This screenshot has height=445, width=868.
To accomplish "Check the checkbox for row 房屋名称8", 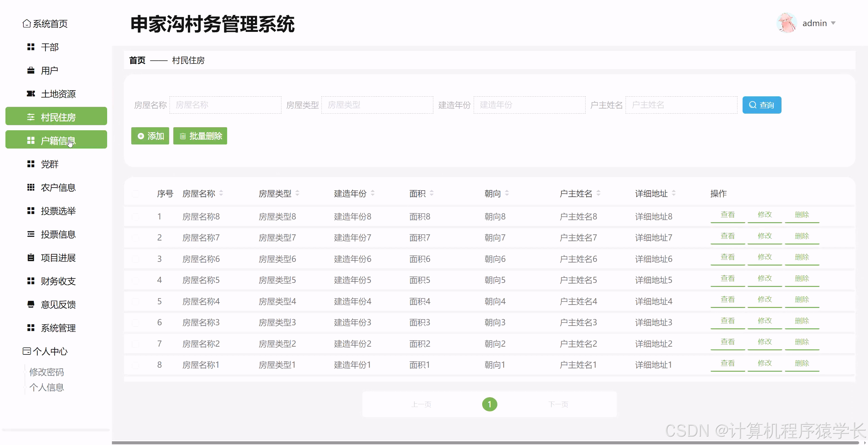I will 135,217.
